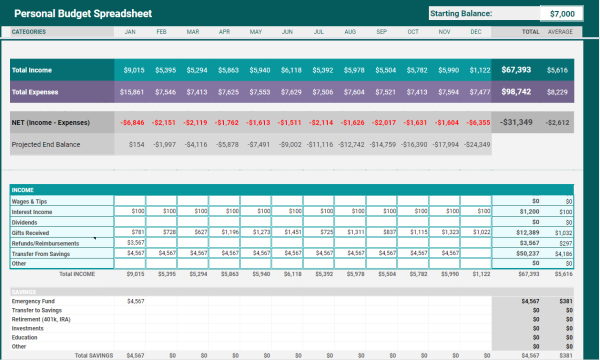
Task: Select the Total Income row label
Action: pyautogui.click(x=62, y=70)
